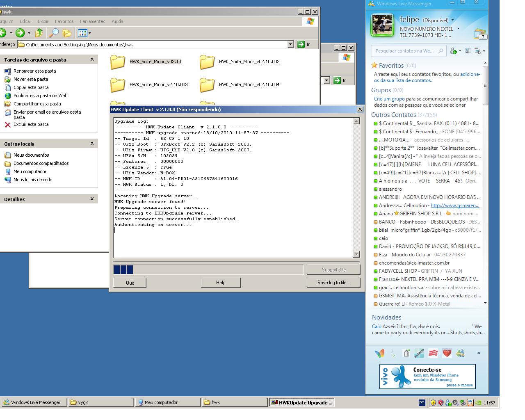The width and height of the screenshot is (525, 420).
Task: Show more Messenger tabs with the double chevron
Action: 479,353
